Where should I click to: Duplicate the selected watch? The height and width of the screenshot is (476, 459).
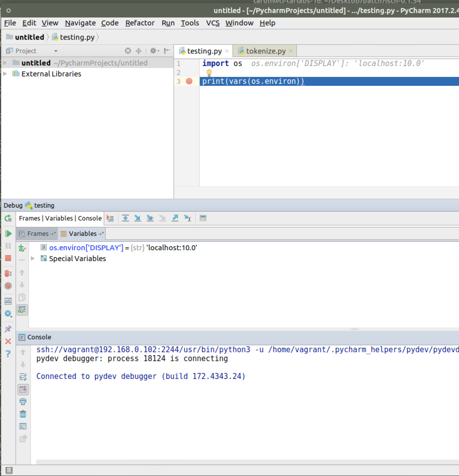(22, 297)
